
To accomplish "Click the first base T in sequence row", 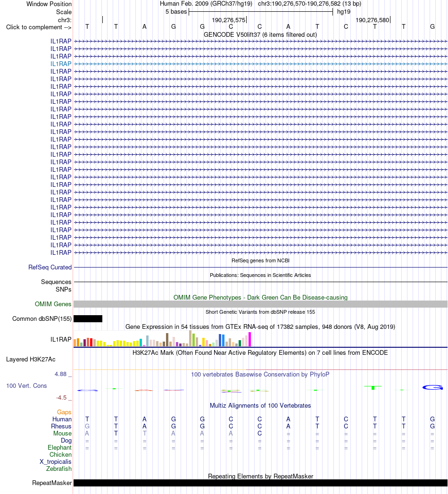I will tap(87, 27).
